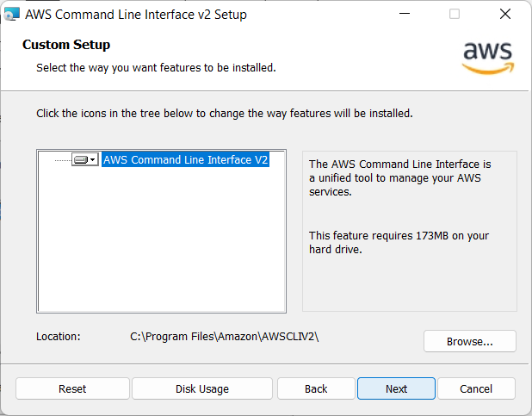This screenshot has width=532, height=416.
Task: Proceed with the Next button
Action: (396, 388)
